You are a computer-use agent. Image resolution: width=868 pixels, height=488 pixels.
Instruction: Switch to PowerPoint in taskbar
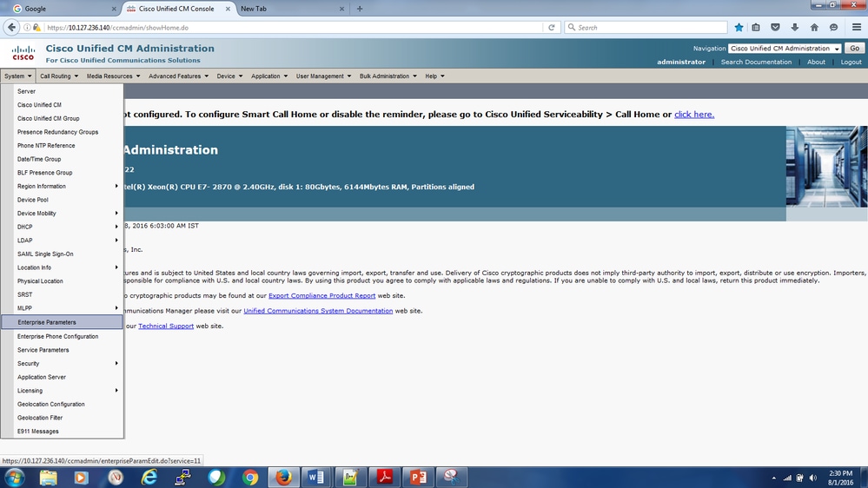coord(419,478)
